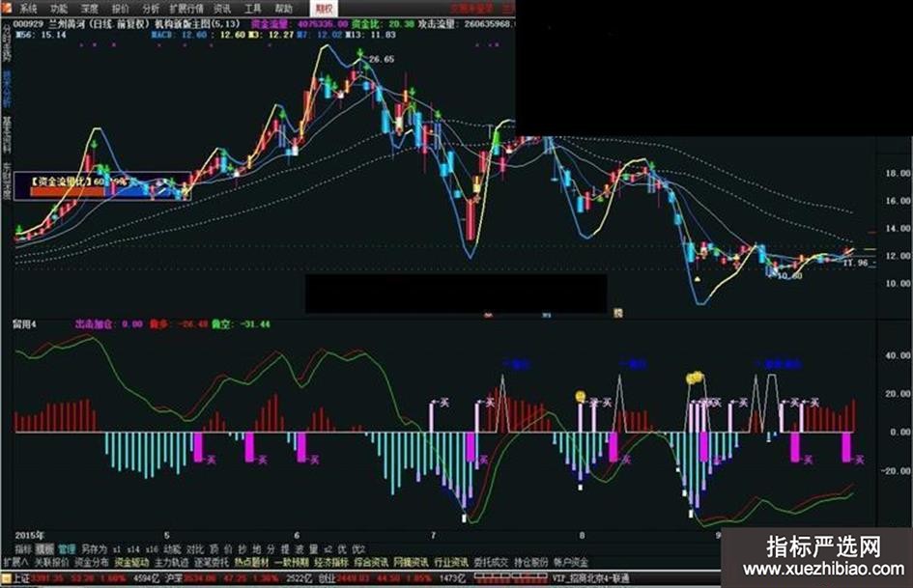Click the 留用4 indicator panel title
Viewport: 913px width, 588px height.
click(24, 323)
